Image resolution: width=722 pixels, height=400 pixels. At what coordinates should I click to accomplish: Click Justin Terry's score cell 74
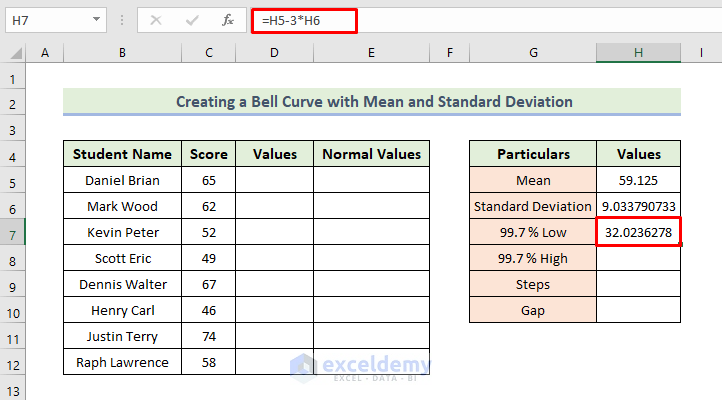point(208,336)
